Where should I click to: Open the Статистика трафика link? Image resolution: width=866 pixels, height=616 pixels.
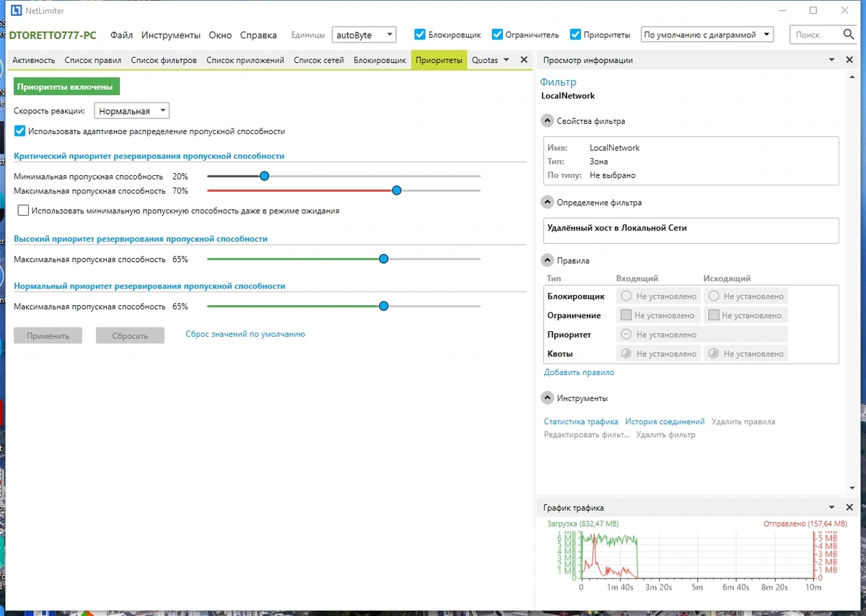coord(581,421)
